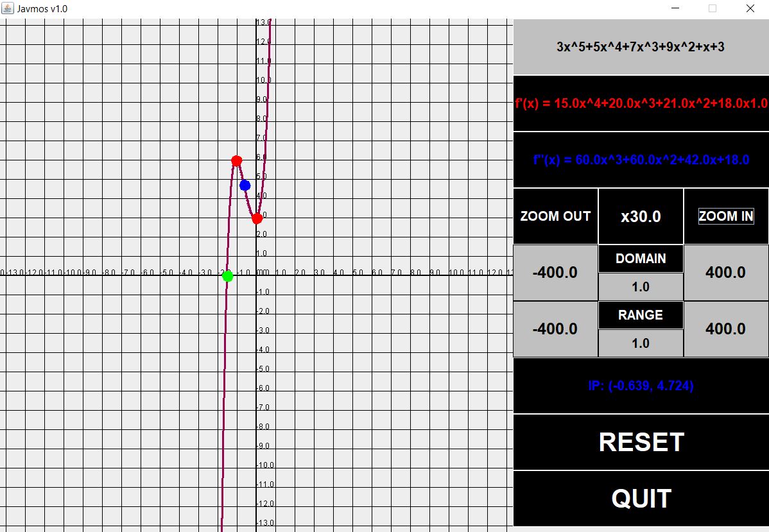This screenshot has height=532, width=769.
Task: Click the 5.0 label on the x-axis
Action: pos(358,272)
